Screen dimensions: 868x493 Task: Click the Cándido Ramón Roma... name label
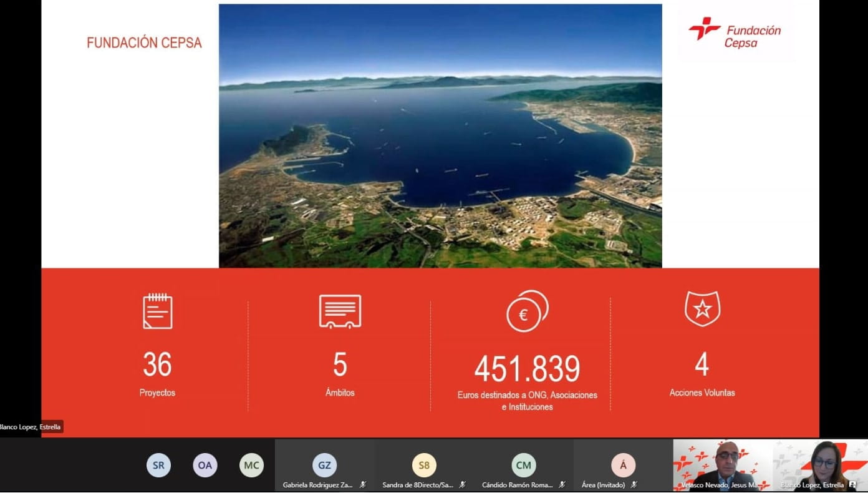518,485
